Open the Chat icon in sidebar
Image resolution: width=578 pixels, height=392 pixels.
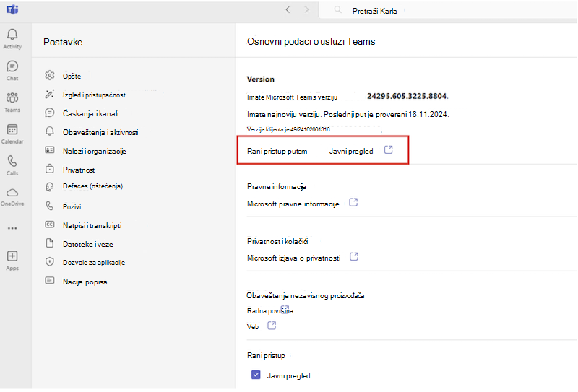pyautogui.click(x=12, y=66)
